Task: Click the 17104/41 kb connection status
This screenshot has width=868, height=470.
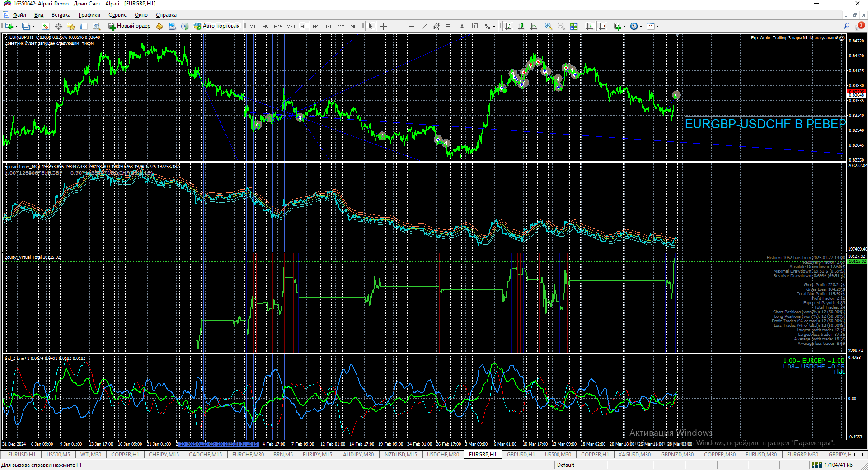Action: pyautogui.click(x=832, y=465)
